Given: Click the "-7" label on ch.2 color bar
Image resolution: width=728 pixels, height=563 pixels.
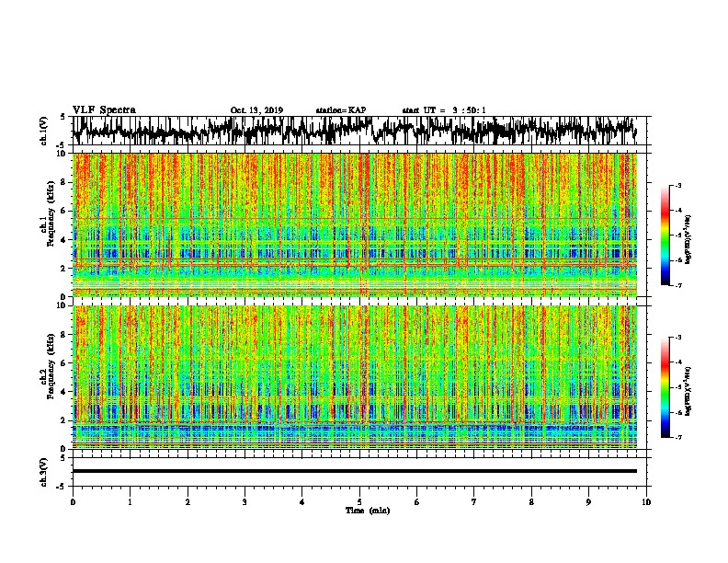Looking at the screenshot, I should click(677, 438).
